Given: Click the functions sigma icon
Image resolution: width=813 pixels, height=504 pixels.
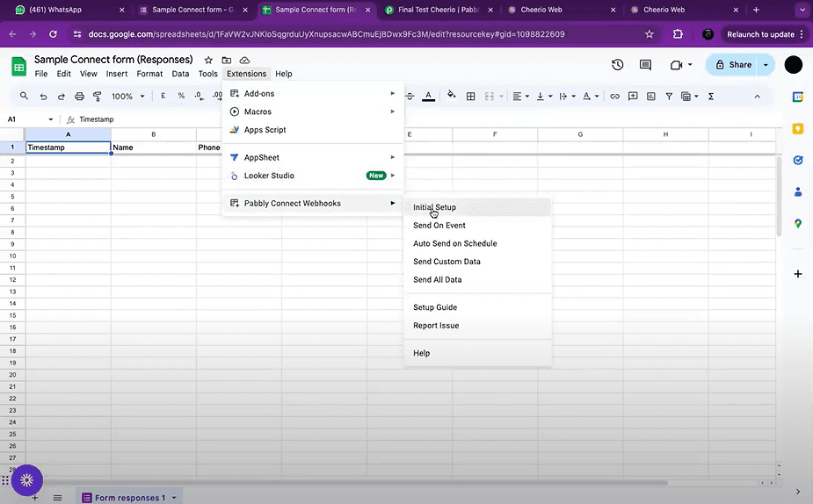Looking at the screenshot, I should pyautogui.click(x=710, y=97).
